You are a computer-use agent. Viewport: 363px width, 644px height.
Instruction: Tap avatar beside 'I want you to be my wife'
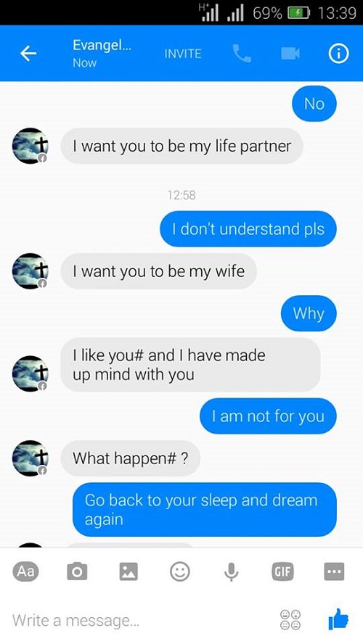tap(30, 271)
